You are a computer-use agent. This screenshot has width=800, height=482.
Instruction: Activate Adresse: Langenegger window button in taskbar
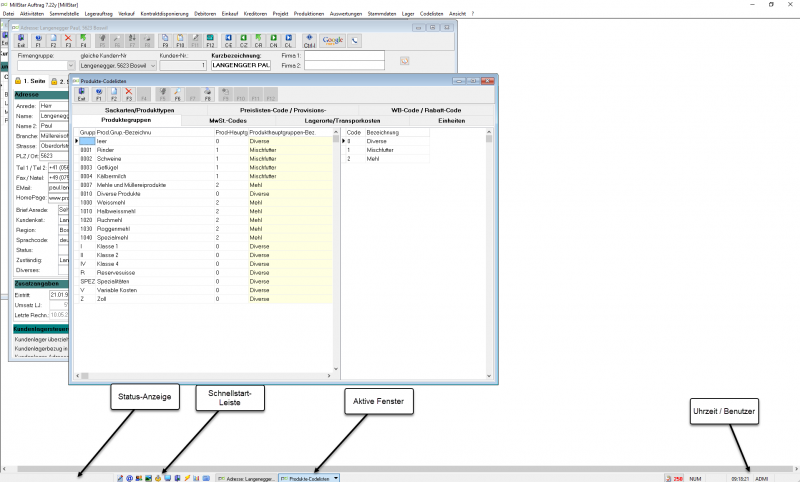pos(246,478)
